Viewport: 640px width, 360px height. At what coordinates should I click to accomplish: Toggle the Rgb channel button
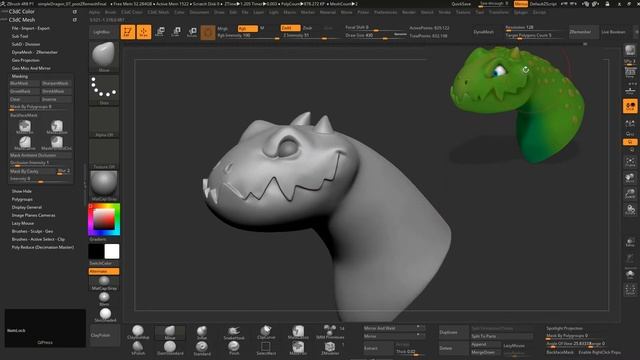pos(247,28)
